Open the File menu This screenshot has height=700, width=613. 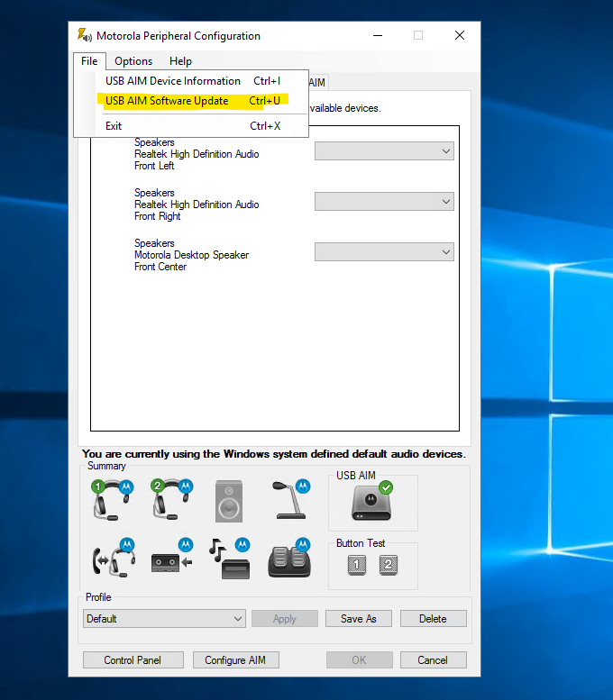click(89, 61)
